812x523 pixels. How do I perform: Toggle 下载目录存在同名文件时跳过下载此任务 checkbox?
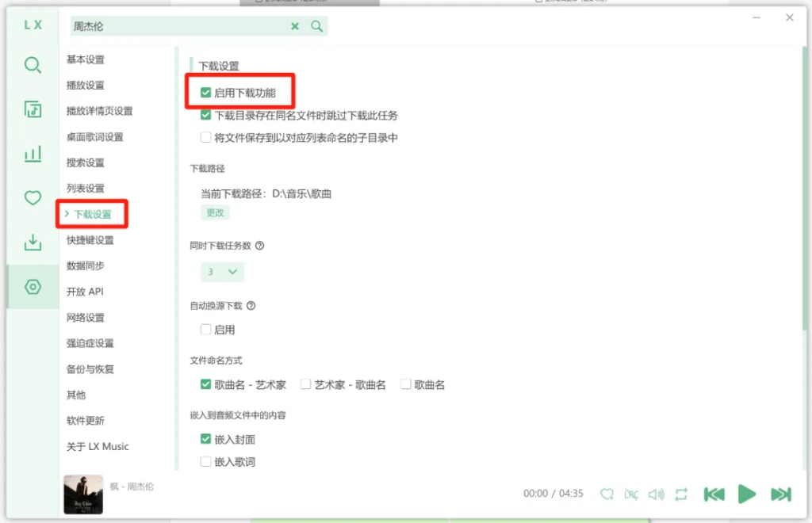(x=205, y=115)
